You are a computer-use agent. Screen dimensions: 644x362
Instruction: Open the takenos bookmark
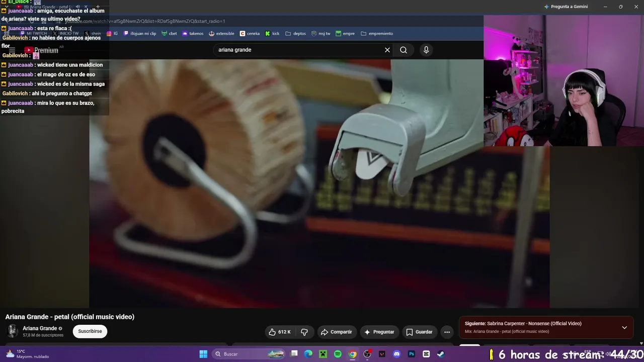[193, 34]
